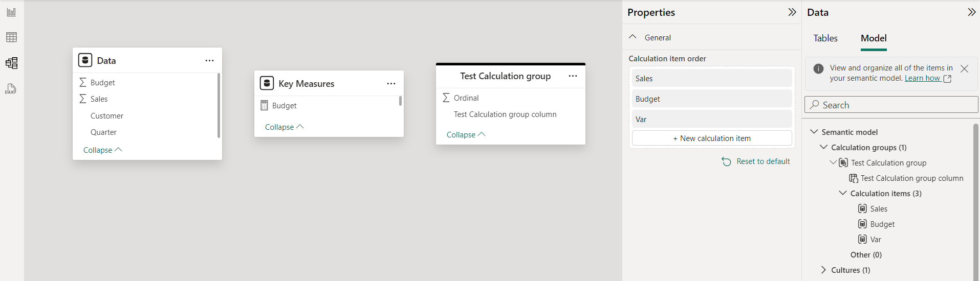Viewport: 980px width, 281px height.
Task: Open DAX query view icon
Action: pyautogui.click(x=11, y=89)
